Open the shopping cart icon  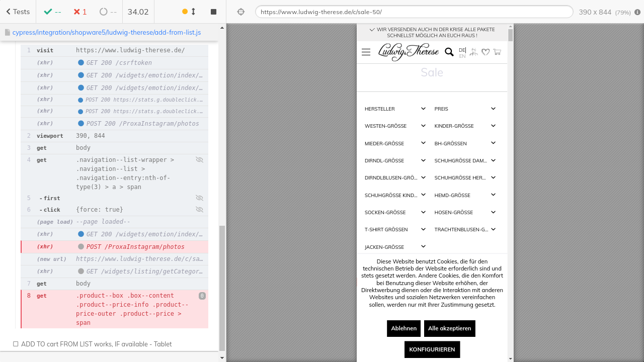click(497, 52)
